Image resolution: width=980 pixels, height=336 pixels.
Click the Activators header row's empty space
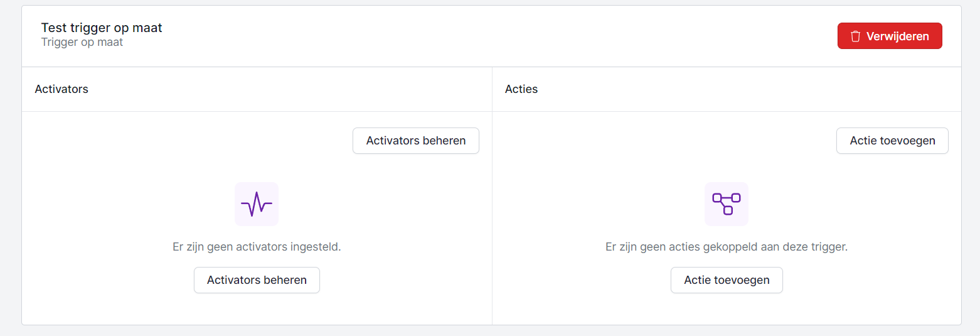[x=282, y=89]
